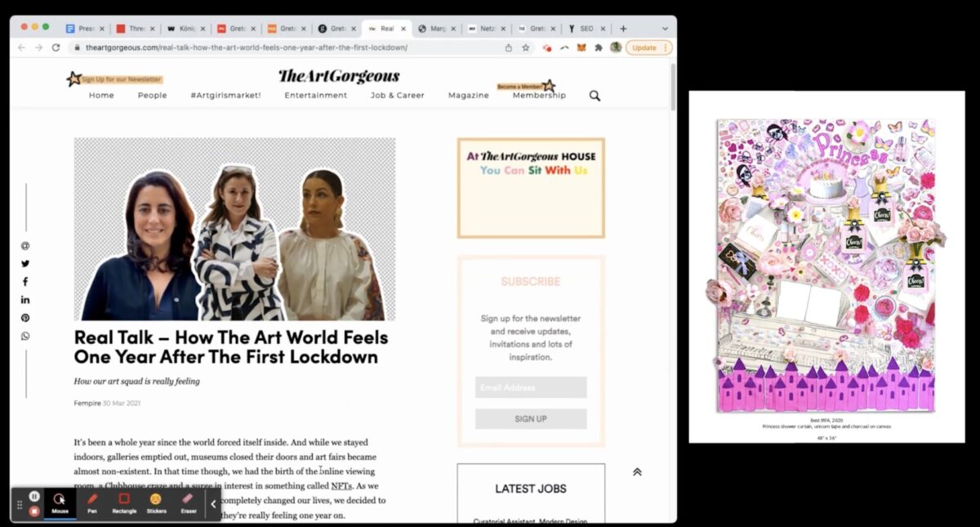Click the subtitle 'How our art squad is really feeling'

136,381
